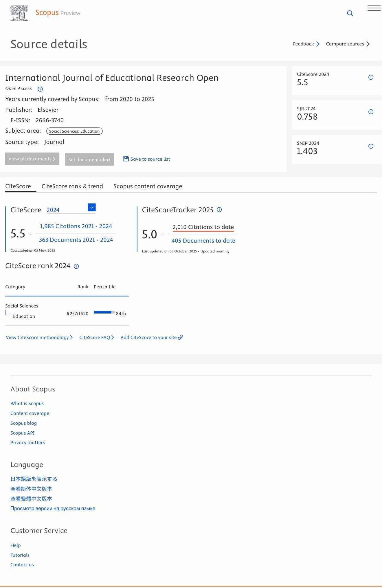Open SNIP 2024 info icon
Image resolution: width=382 pixels, height=588 pixels.
click(x=371, y=146)
